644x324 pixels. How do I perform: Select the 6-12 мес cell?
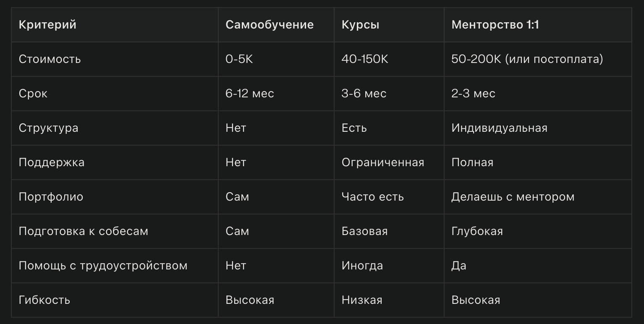[249, 94]
